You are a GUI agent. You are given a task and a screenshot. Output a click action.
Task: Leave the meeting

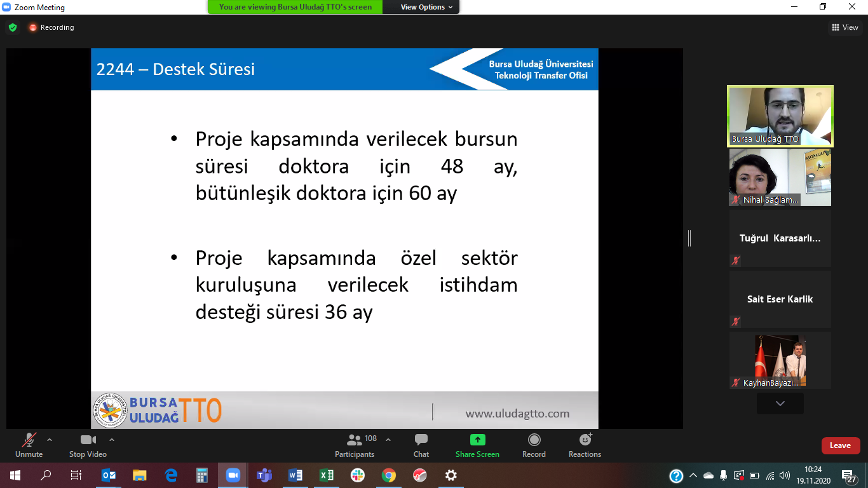(841, 445)
